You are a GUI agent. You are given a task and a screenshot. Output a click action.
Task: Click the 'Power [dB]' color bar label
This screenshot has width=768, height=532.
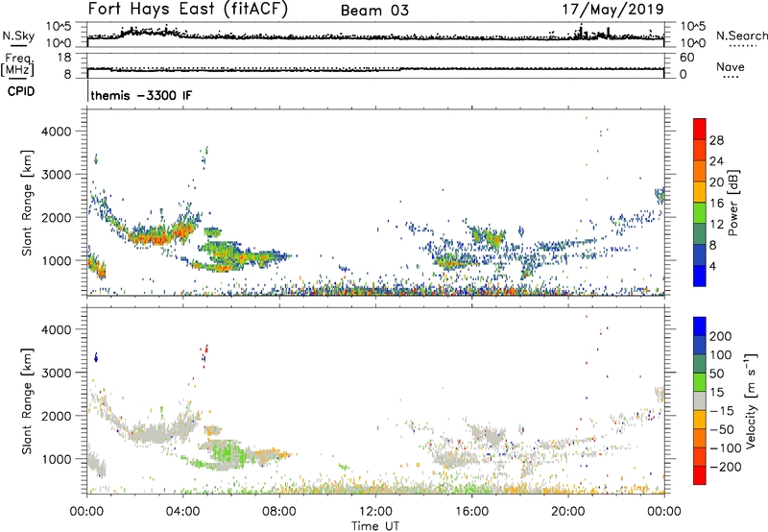pyautogui.click(x=733, y=203)
